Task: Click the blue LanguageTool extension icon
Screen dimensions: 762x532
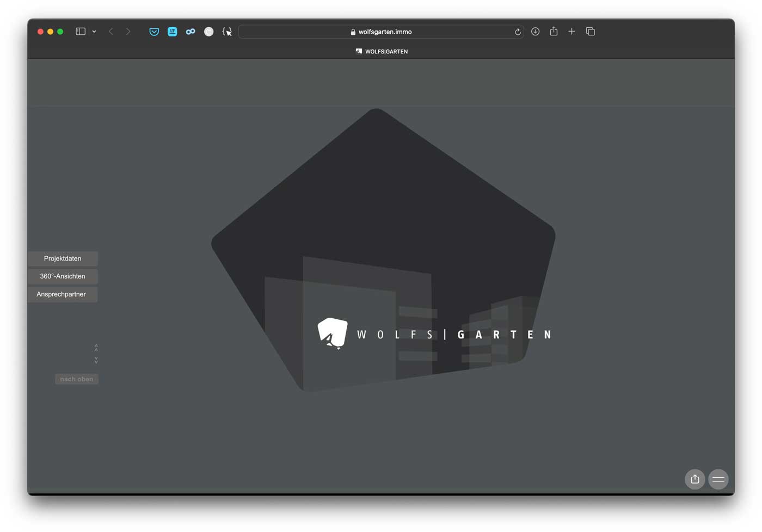Action: (x=173, y=32)
